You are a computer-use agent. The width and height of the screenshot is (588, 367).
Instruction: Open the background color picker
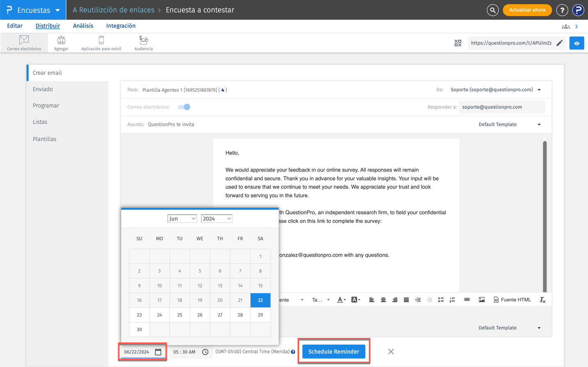(x=356, y=300)
